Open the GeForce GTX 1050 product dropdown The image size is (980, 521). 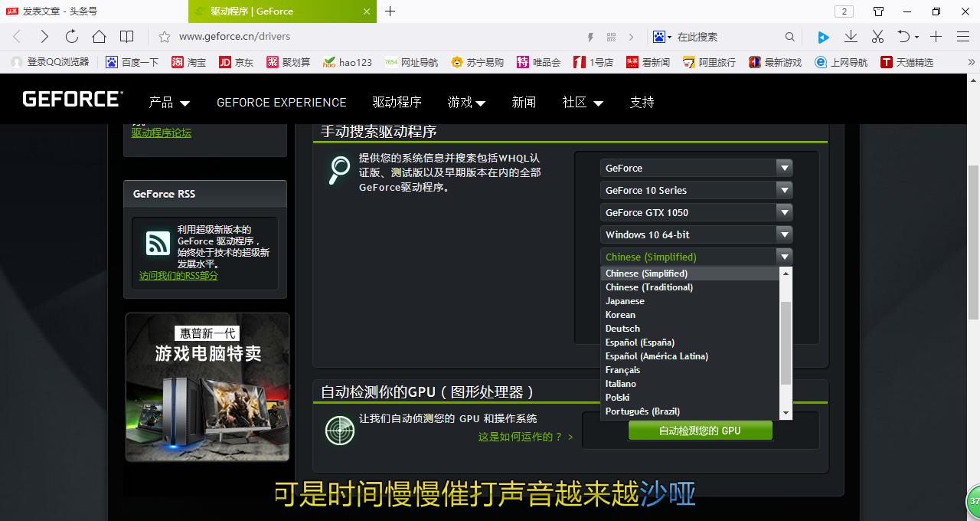coord(784,211)
